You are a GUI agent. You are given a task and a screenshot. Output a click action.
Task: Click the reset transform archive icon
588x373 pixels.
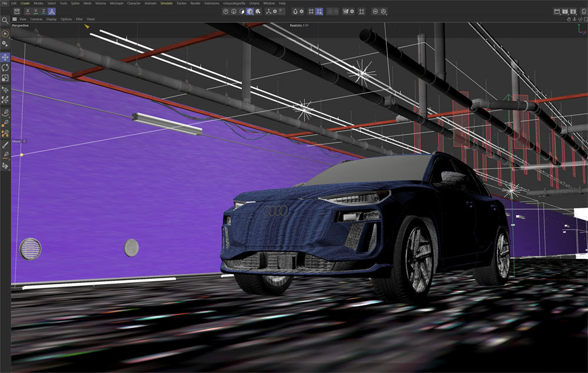[17, 12]
